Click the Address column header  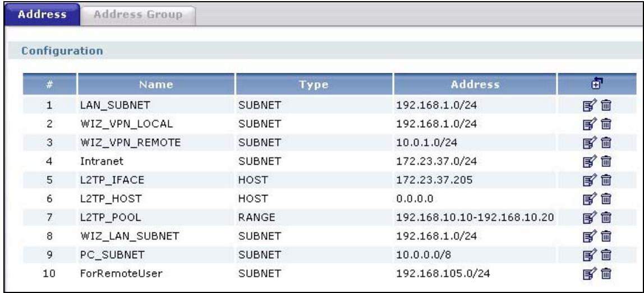475,85
